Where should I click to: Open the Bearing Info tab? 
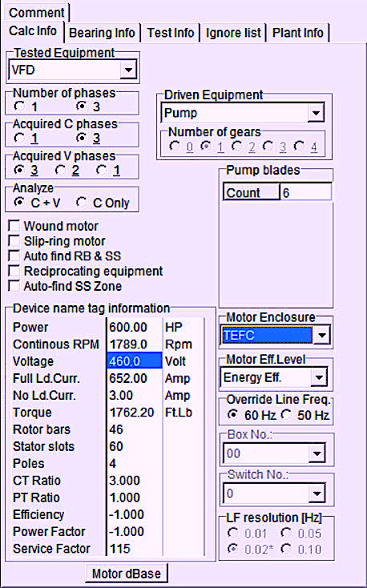pos(102,33)
